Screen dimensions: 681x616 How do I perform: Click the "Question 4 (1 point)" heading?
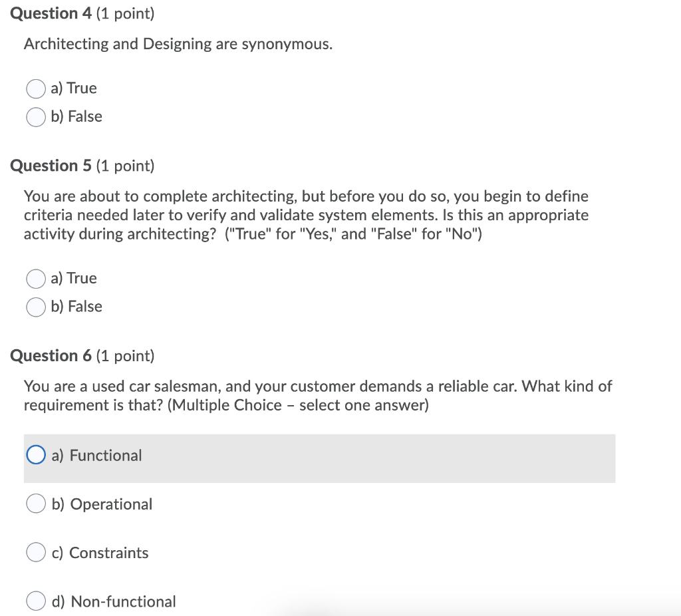tap(81, 13)
